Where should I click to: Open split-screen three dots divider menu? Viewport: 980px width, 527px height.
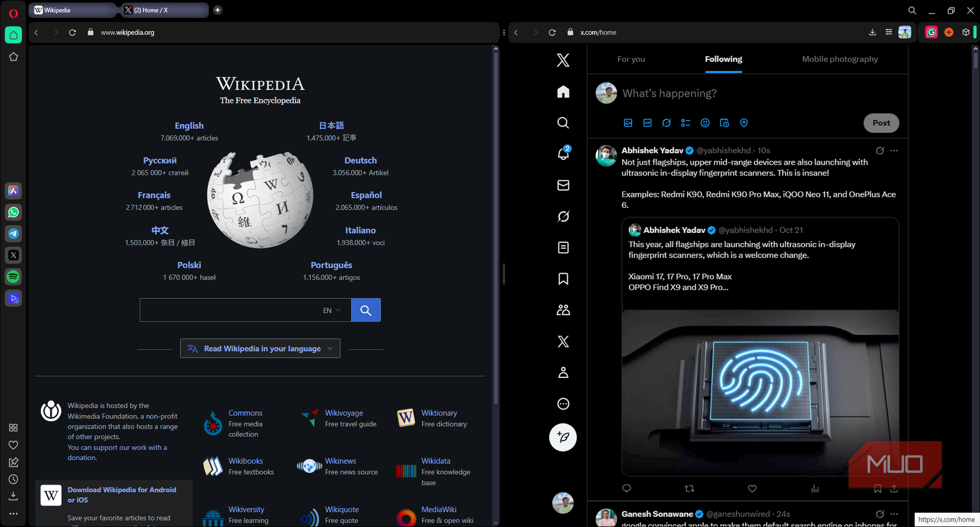[x=504, y=32]
